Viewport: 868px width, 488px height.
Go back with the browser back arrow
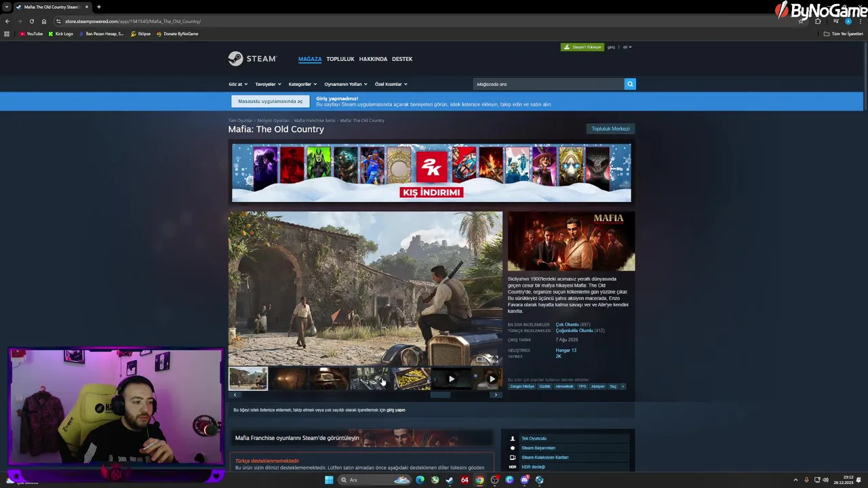pos(7,21)
